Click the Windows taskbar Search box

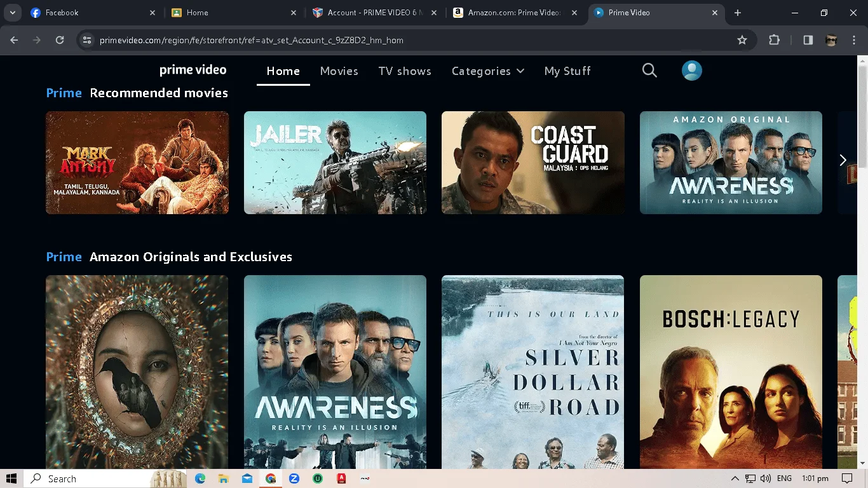pyautogui.click(x=105, y=478)
